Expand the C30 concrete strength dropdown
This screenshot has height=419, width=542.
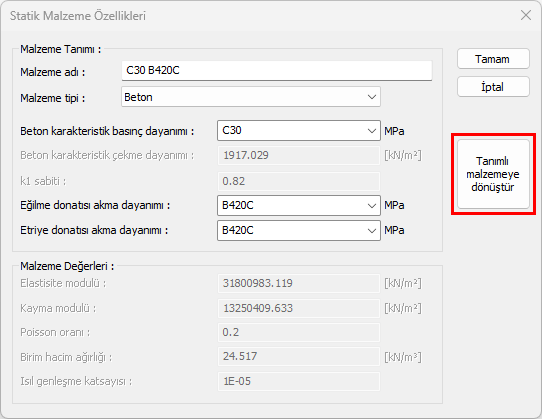(x=299, y=131)
